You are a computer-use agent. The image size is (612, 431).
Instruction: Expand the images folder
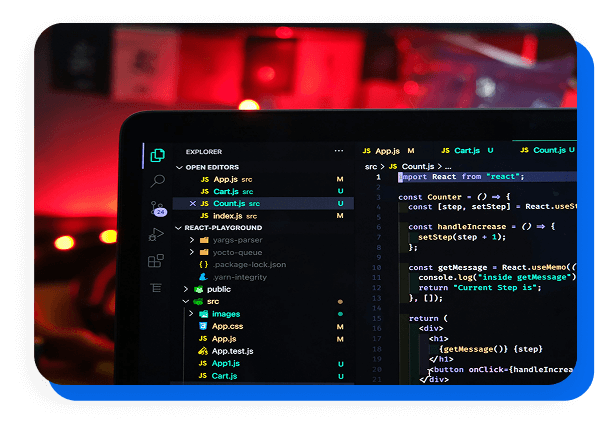[x=191, y=313]
